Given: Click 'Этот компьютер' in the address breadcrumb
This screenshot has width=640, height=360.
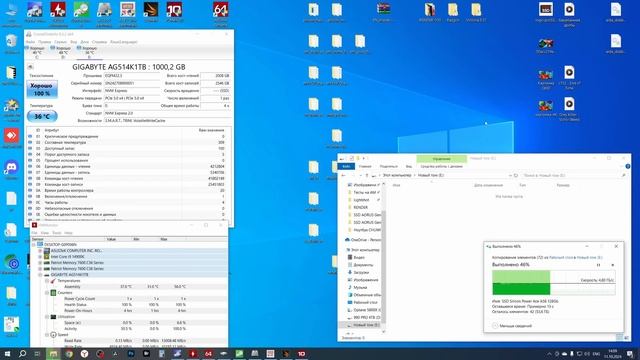Looking at the screenshot, I should click(397, 176).
